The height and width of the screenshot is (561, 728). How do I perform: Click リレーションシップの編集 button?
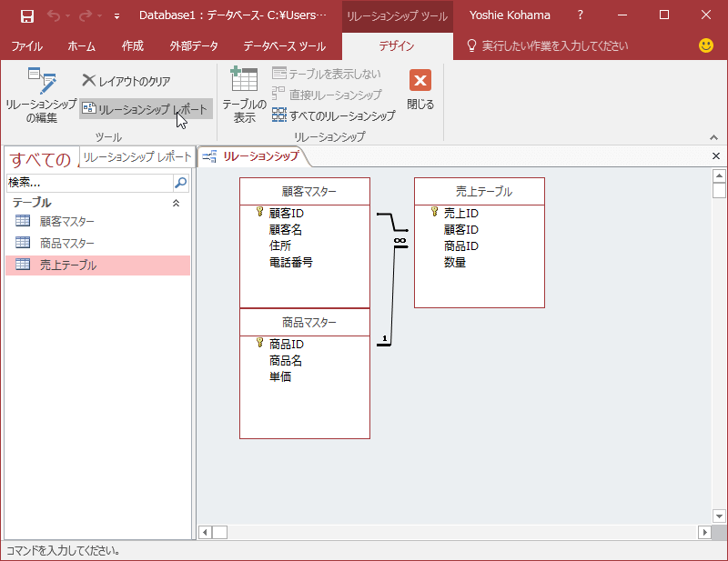coord(41,95)
